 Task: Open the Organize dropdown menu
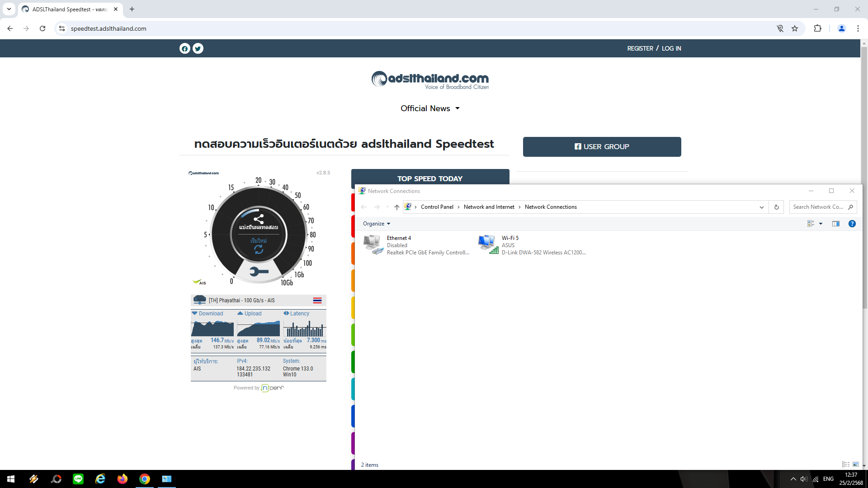(x=376, y=224)
